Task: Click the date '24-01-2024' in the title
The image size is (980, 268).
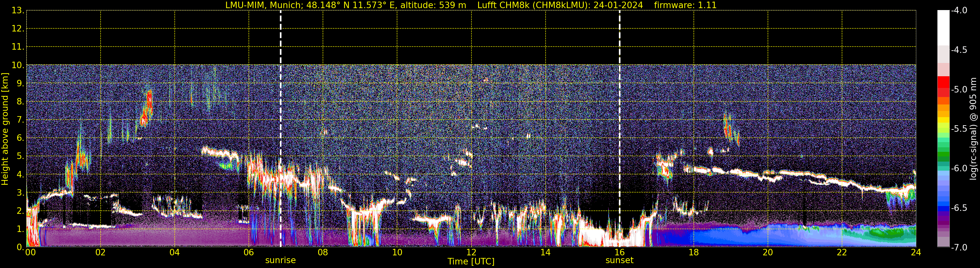Action: tap(618, 5)
